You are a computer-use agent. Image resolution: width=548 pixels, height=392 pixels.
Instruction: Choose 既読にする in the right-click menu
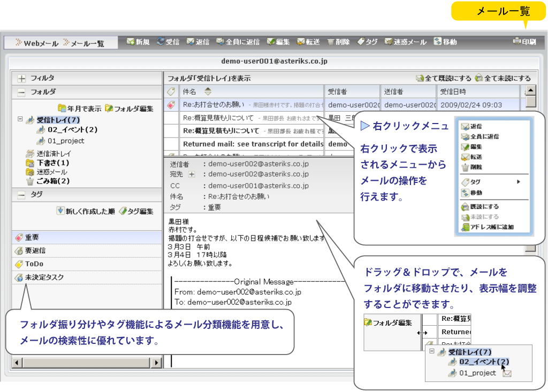480,206
